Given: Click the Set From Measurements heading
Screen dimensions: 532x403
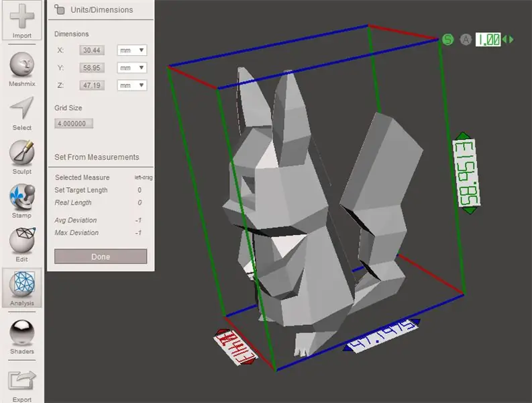Looking at the screenshot, I should 97,157.
